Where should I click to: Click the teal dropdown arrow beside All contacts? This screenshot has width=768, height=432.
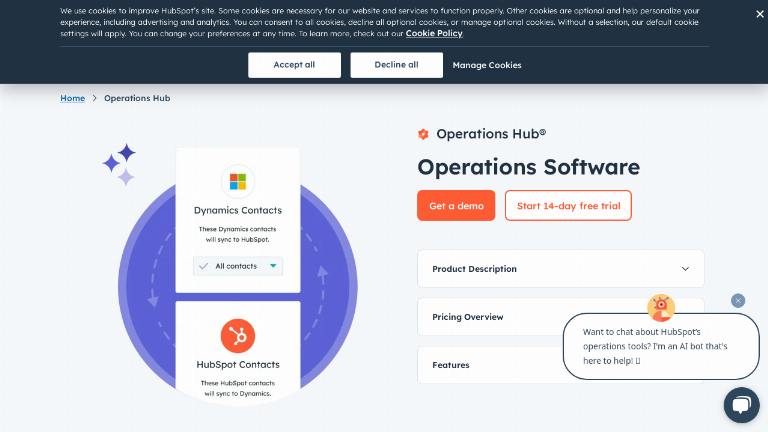[x=273, y=266]
